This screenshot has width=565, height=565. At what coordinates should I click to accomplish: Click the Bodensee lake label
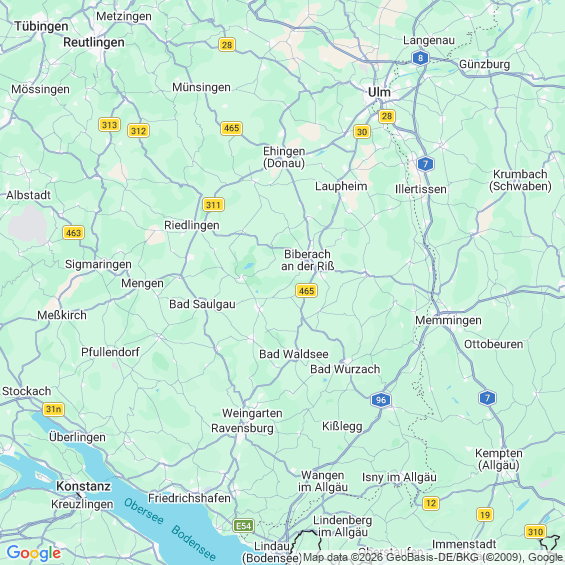(x=193, y=542)
